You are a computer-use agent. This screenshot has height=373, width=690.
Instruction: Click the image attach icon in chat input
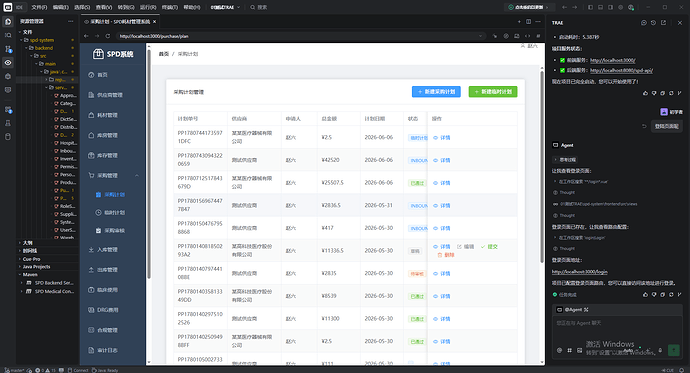(580, 351)
